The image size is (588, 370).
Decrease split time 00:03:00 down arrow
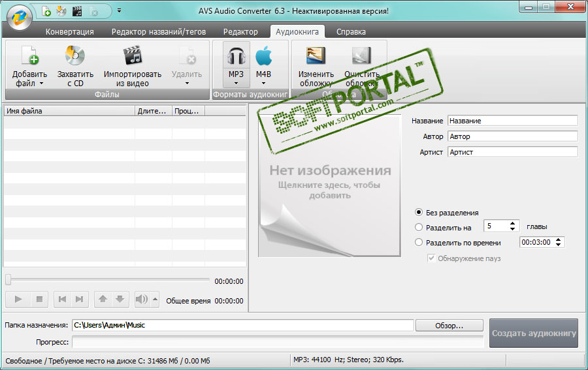coord(559,245)
